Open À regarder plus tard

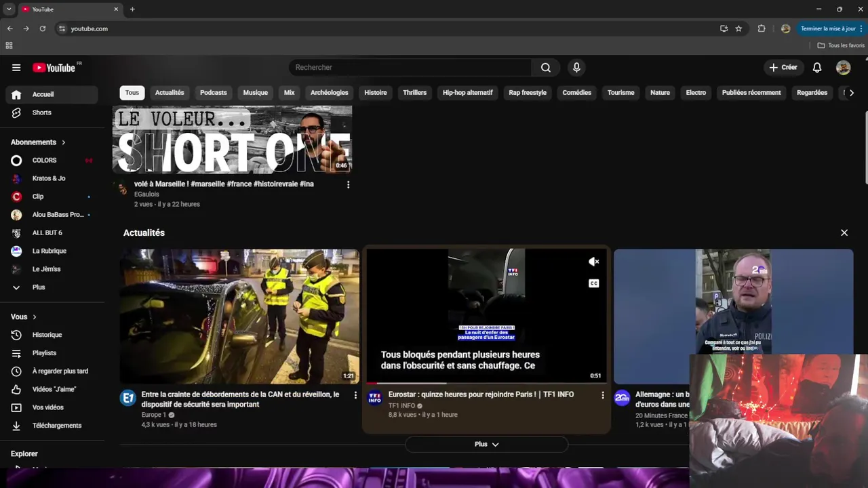coord(52,371)
